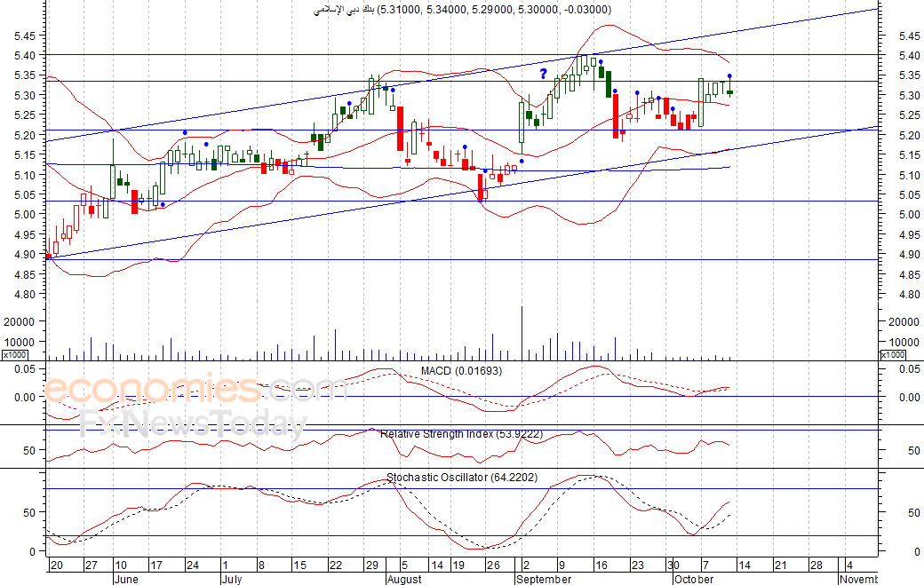
Task: Click 5.20 on the right price axis
Action: click(x=909, y=135)
